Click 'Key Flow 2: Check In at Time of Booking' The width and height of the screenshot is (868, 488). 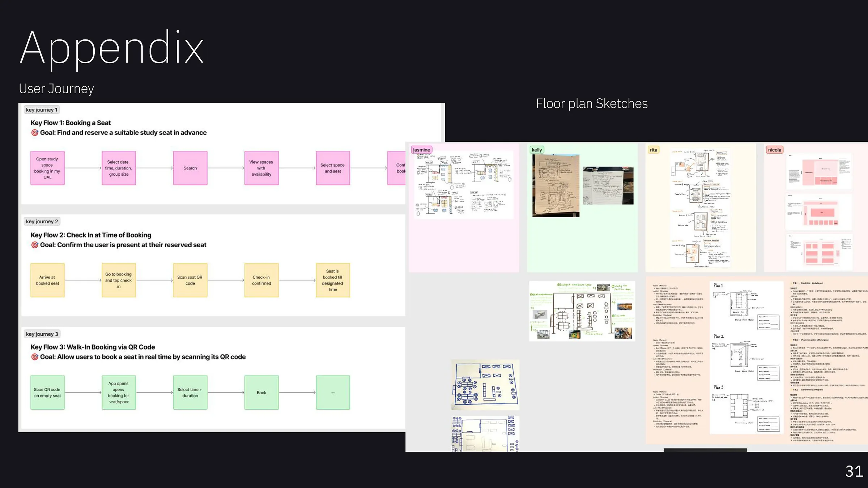pos(91,235)
